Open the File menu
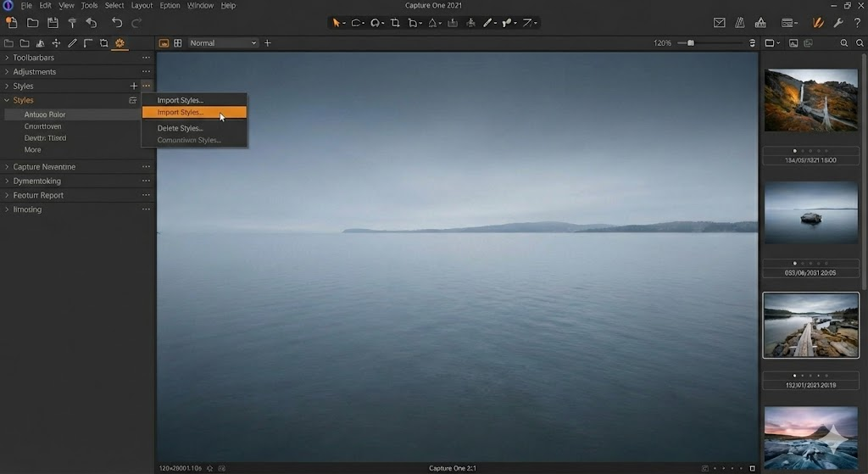This screenshot has width=868, height=474. [x=26, y=6]
